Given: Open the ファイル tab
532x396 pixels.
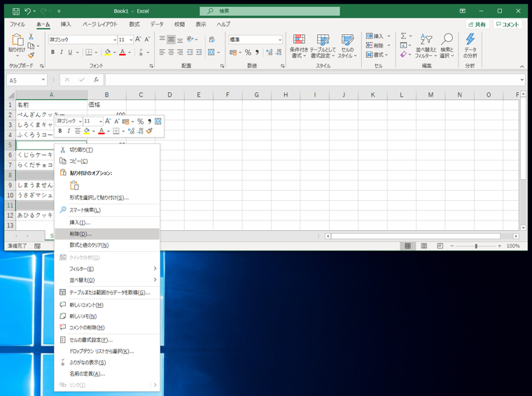Looking at the screenshot, I should 17,24.
